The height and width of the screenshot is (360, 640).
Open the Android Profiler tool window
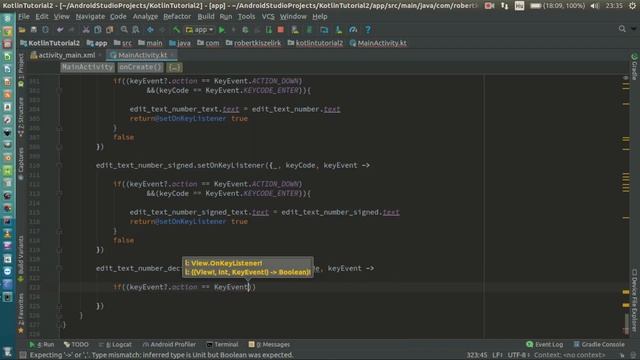tap(169, 344)
